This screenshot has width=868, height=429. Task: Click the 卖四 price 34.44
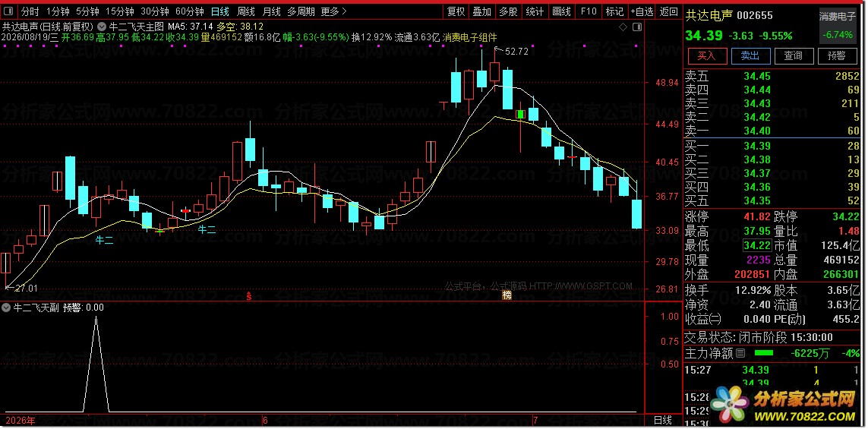[x=756, y=90]
